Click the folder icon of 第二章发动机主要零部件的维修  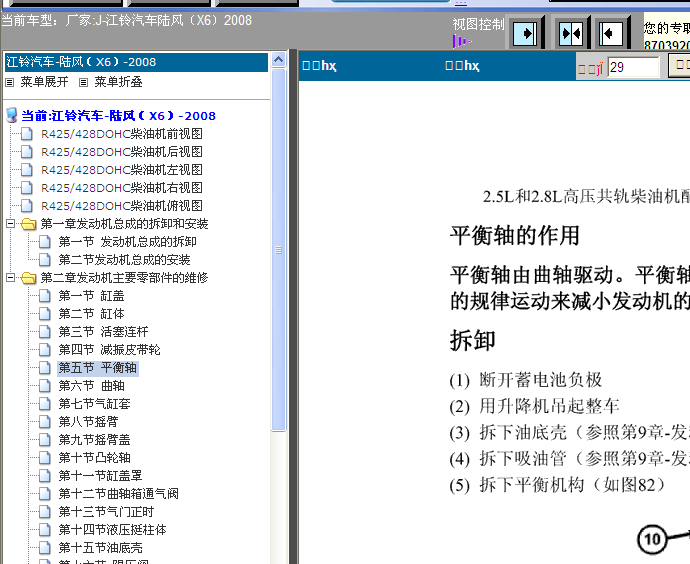(x=29, y=278)
